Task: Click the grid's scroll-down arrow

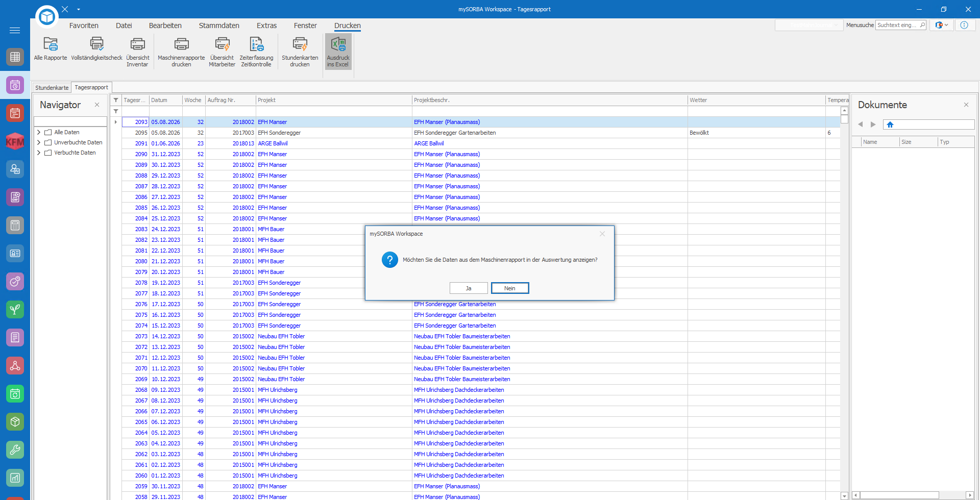Action: (844, 496)
